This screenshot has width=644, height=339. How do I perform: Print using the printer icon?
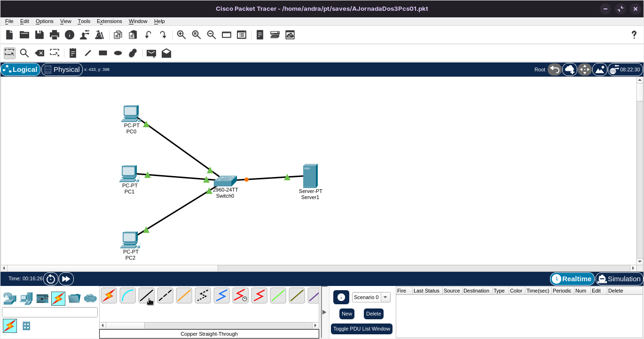click(55, 35)
